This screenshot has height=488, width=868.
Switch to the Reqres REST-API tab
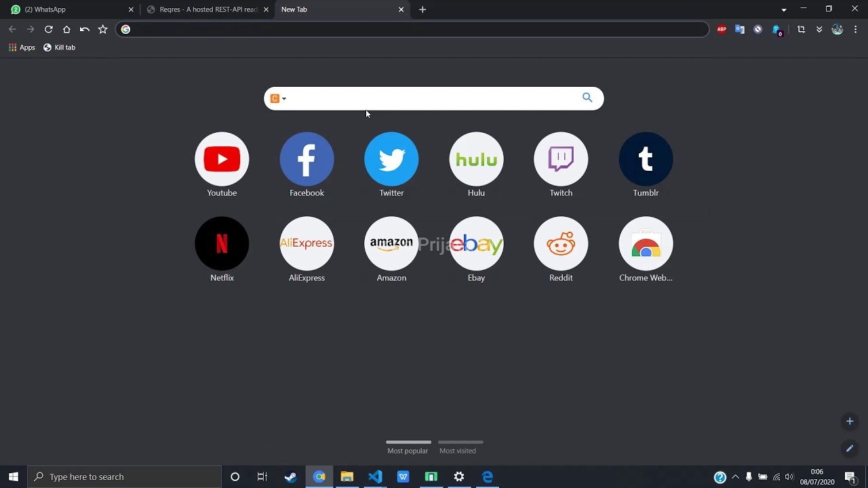[x=207, y=9]
